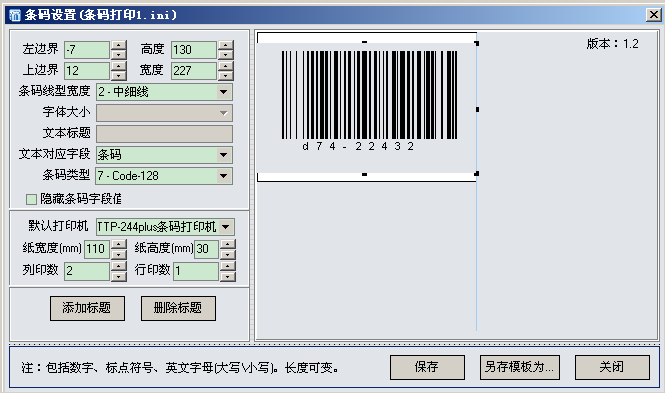Click the 左边界 input field
The height and width of the screenshot is (393, 665).
pyautogui.click(x=87, y=50)
